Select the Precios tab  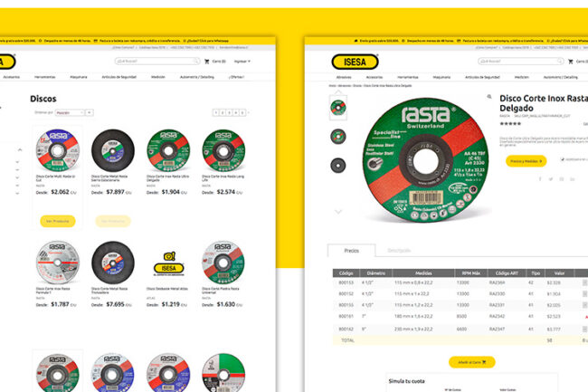pos(350,250)
